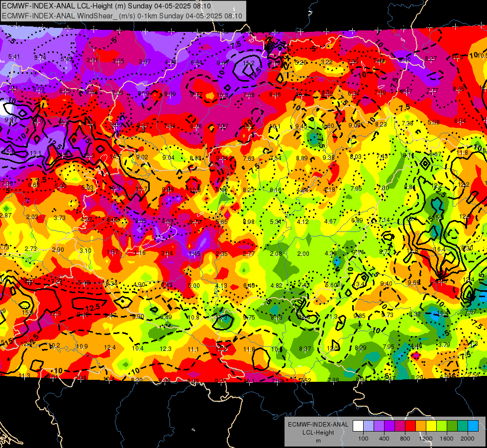Click the 1200 tick label in the legend
487x448 pixels.
point(425,439)
